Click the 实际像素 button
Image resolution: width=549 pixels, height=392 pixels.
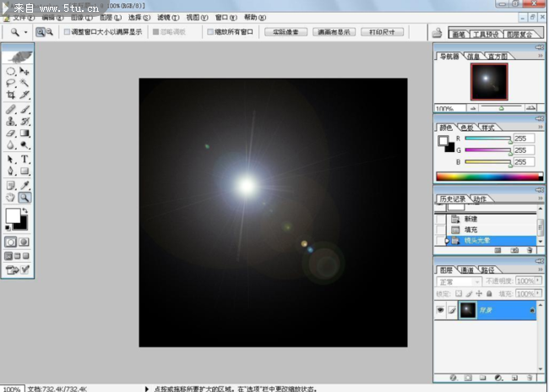click(x=285, y=31)
